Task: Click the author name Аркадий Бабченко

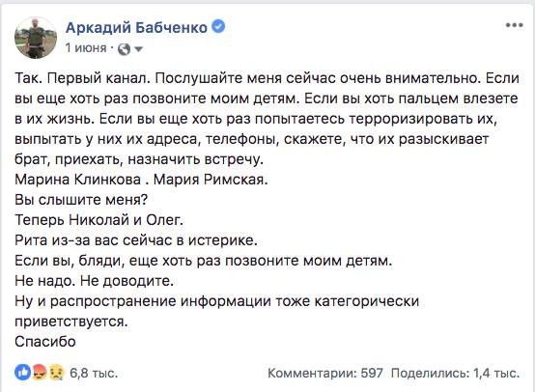Action: pyautogui.click(x=136, y=27)
